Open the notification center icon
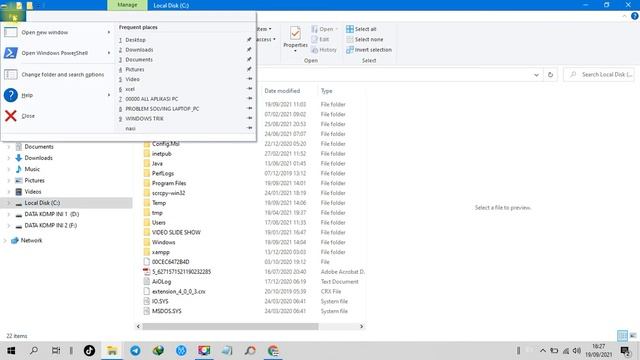 (x=625, y=351)
